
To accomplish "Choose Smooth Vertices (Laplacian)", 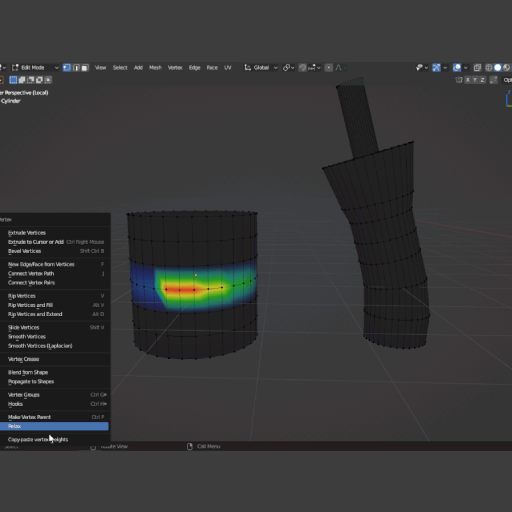I will [x=55, y=346].
